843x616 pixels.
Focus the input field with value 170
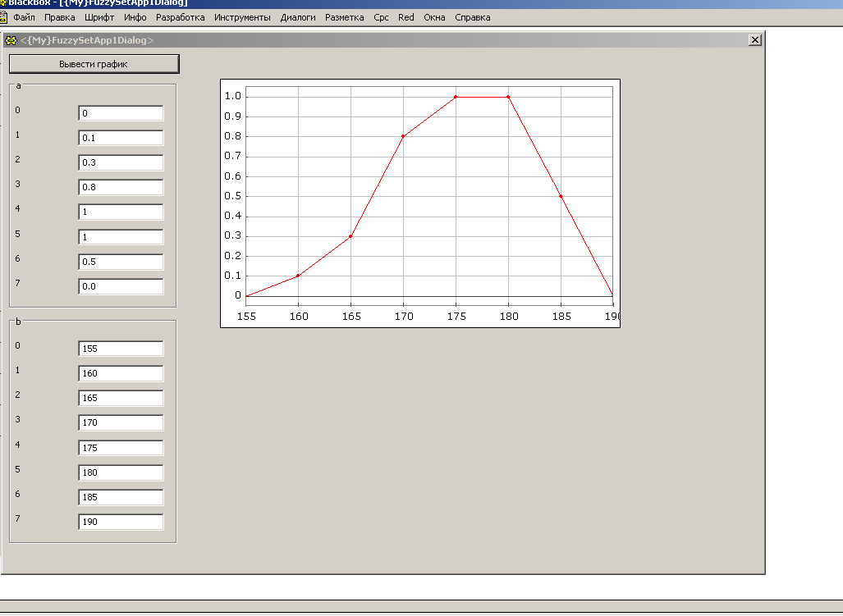click(x=121, y=422)
